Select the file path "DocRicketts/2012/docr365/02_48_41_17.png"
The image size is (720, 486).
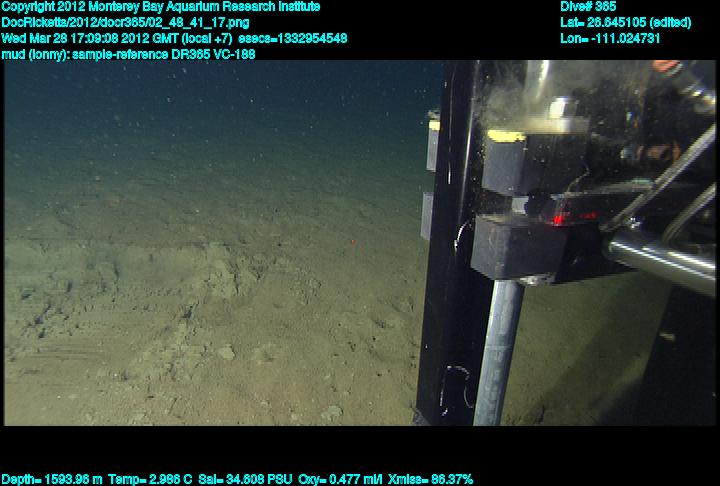[126, 23]
